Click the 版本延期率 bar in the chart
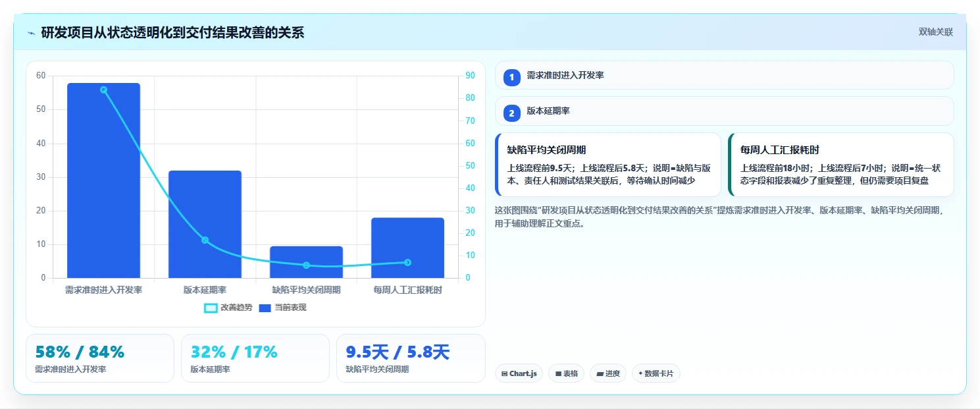 click(205, 224)
